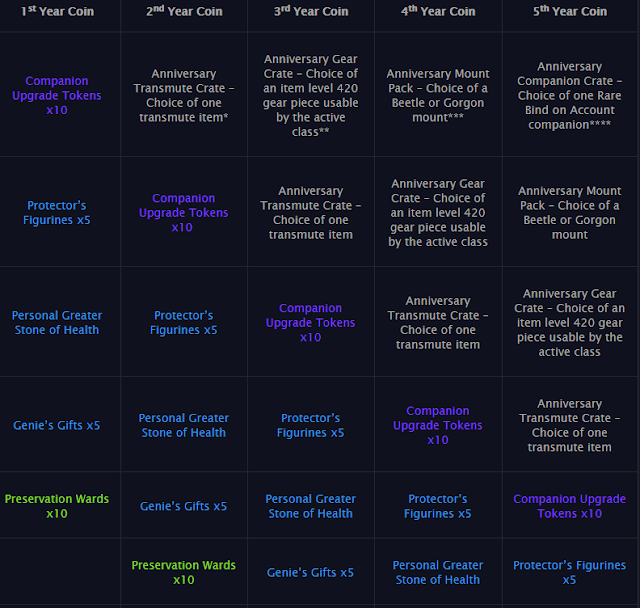Select Anniversary Gear Crate cell under 3rd Year Coin
Viewport: 640px width, 608px height.
click(x=311, y=95)
